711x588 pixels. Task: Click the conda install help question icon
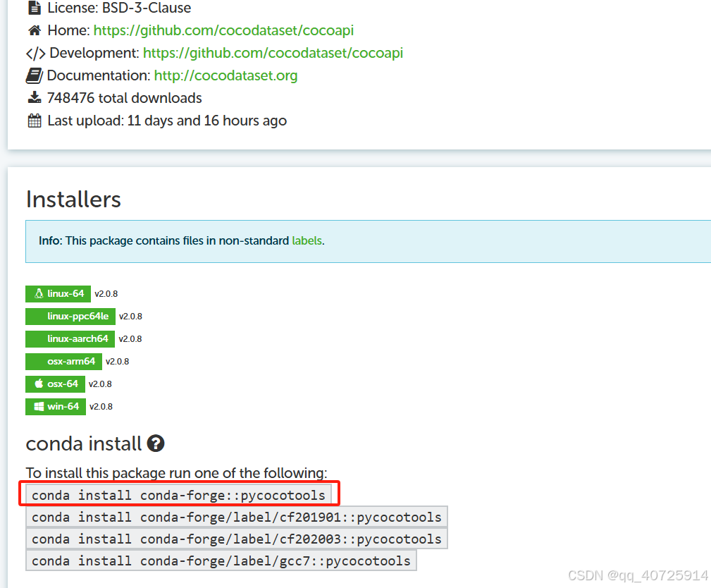[156, 443]
